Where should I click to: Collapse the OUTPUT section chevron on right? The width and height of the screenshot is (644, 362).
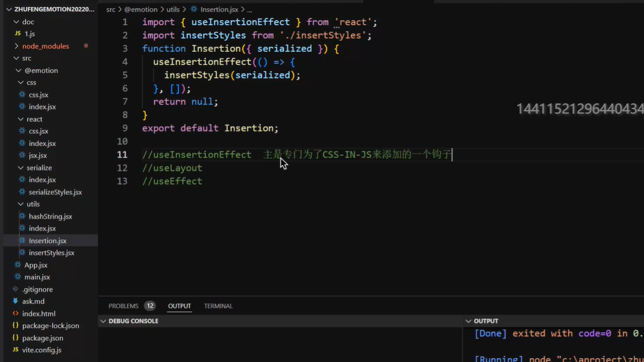pos(468,321)
